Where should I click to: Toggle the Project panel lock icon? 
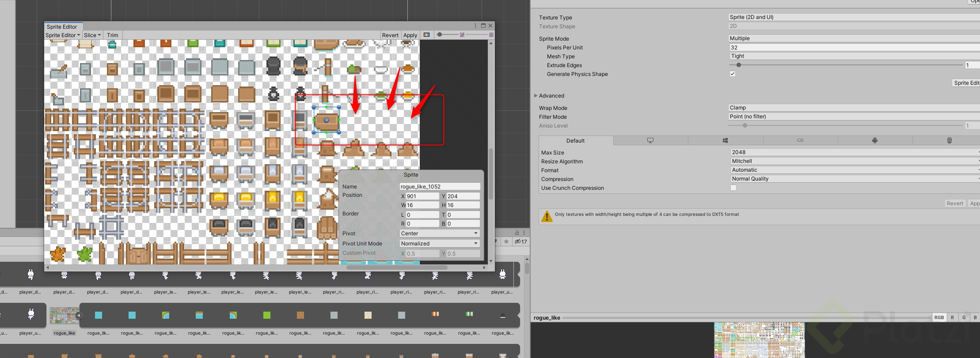(517, 233)
